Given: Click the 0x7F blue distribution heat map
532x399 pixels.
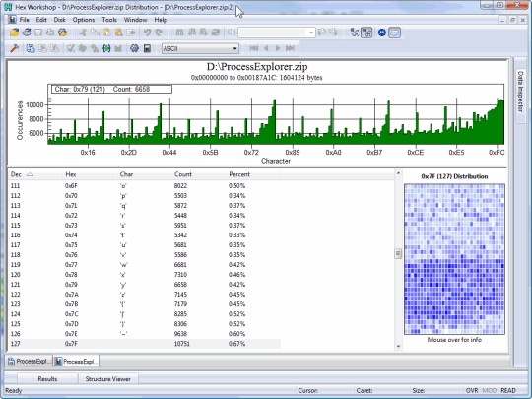Looking at the screenshot, I should coord(454,259).
